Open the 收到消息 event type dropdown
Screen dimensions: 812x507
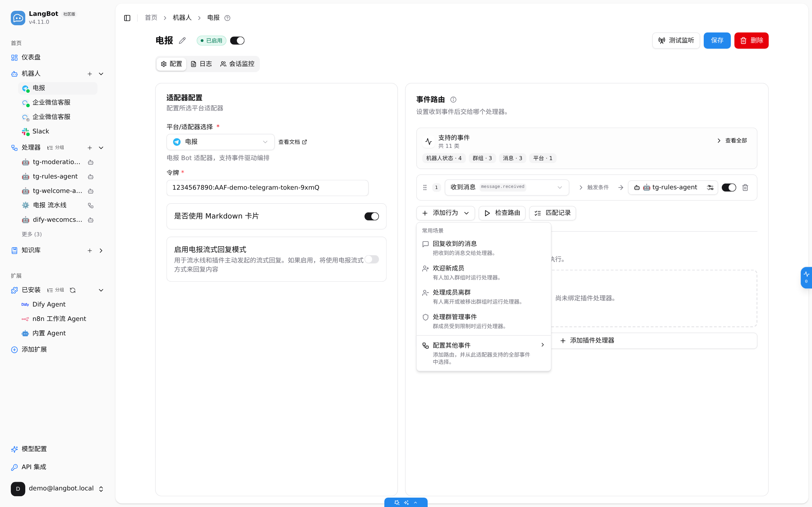tap(507, 188)
